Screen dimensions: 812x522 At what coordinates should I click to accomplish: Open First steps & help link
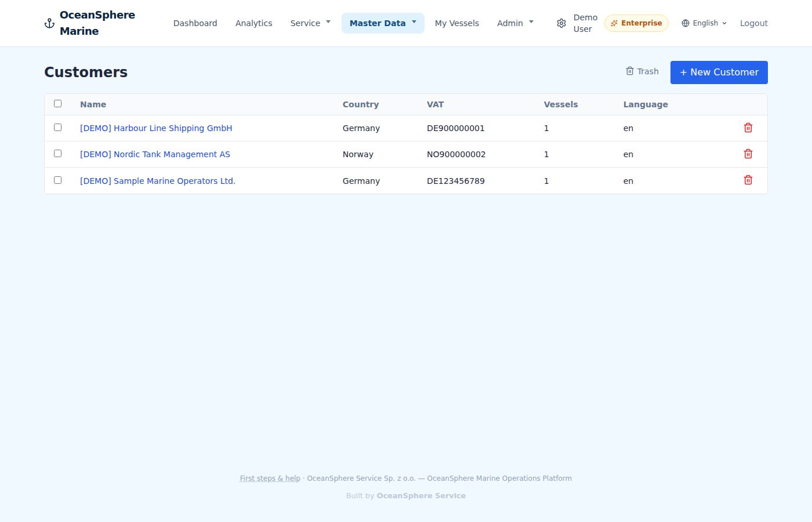tap(270, 478)
